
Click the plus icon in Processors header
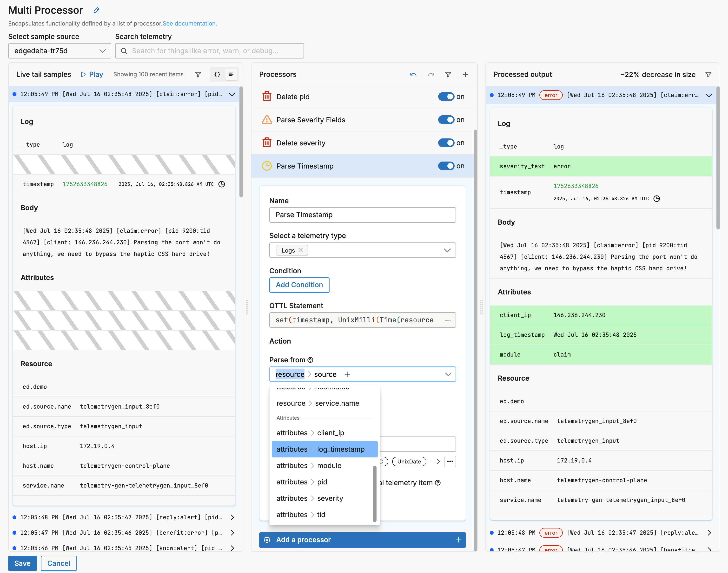pos(465,74)
